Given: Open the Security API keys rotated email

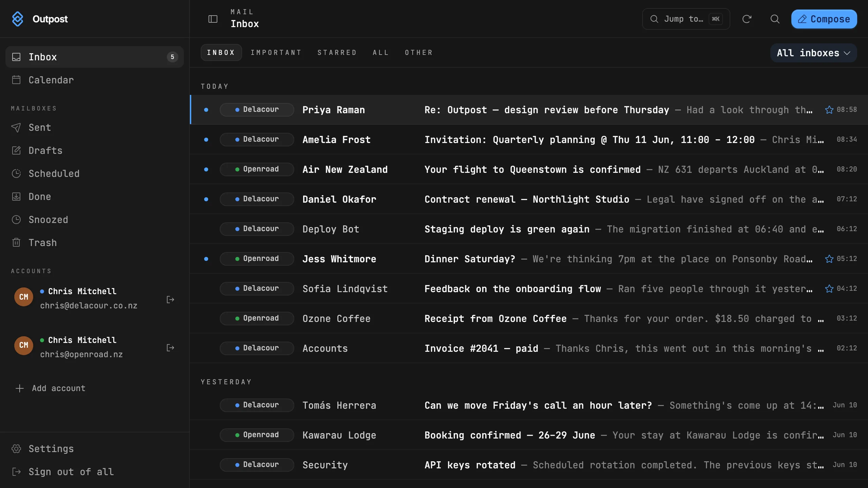Looking at the screenshot, I should point(529,465).
